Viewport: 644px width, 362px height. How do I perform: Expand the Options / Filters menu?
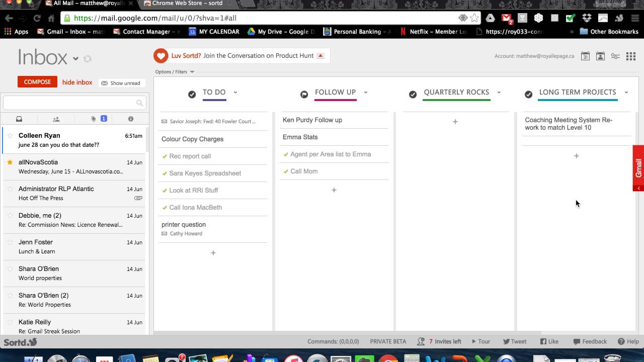[x=175, y=72]
